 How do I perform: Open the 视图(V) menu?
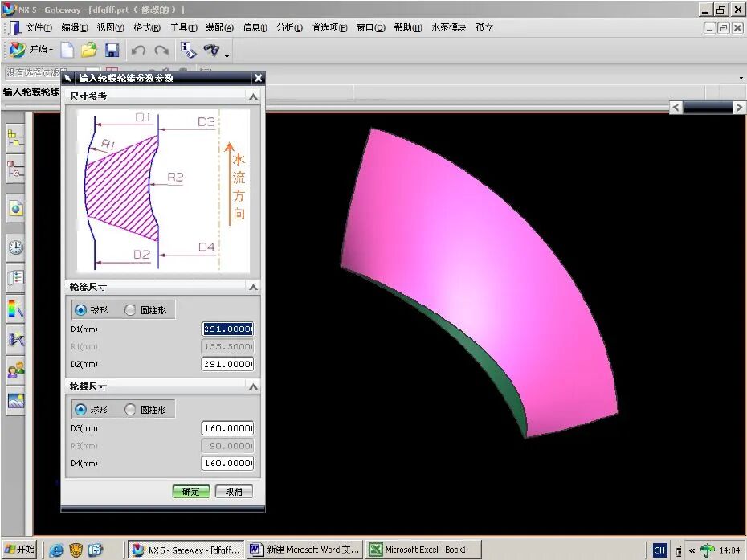click(110, 27)
